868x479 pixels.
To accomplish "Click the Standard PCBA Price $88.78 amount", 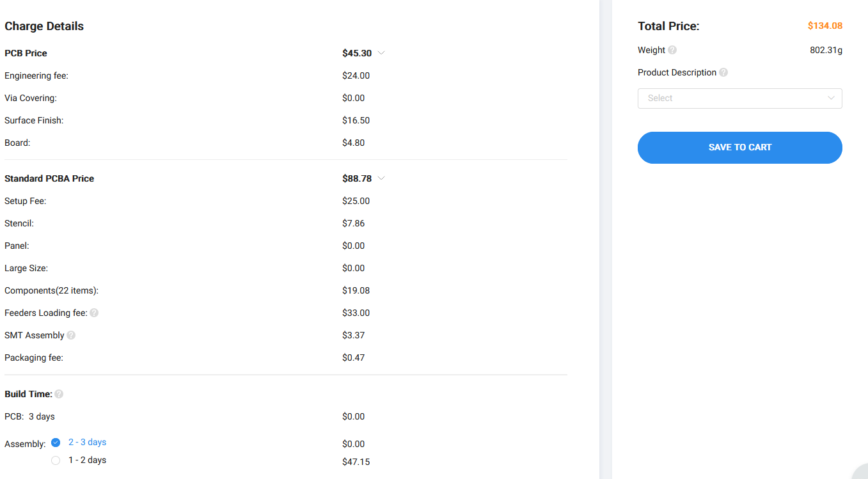I will 357,178.
